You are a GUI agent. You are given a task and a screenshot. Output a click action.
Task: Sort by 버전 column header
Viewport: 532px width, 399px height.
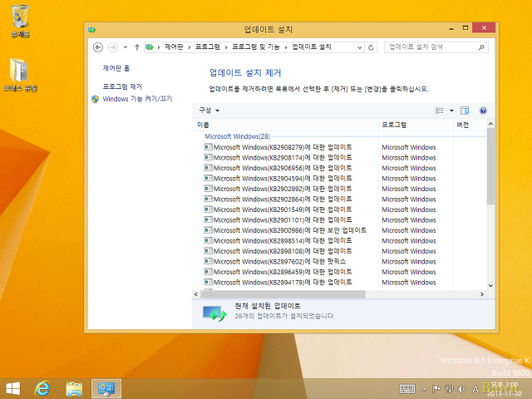pyautogui.click(x=470, y=125)
